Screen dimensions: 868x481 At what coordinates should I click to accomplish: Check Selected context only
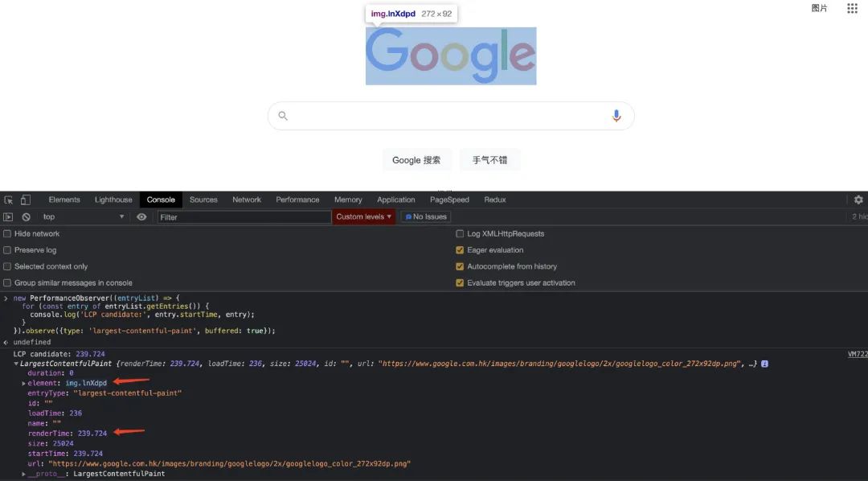coord(7,266)
